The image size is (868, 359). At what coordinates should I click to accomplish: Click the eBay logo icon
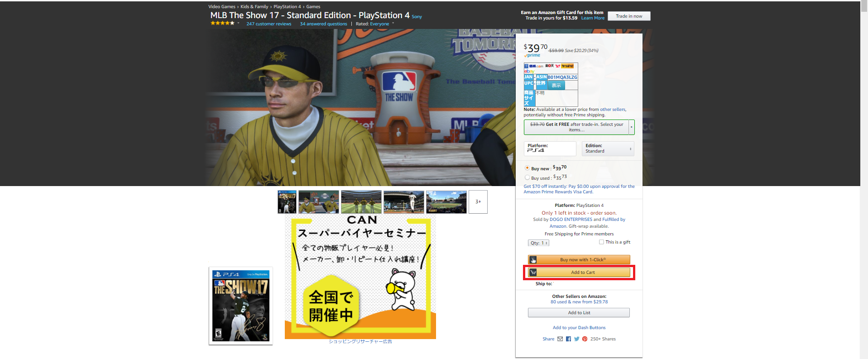[x=529, y=72]
